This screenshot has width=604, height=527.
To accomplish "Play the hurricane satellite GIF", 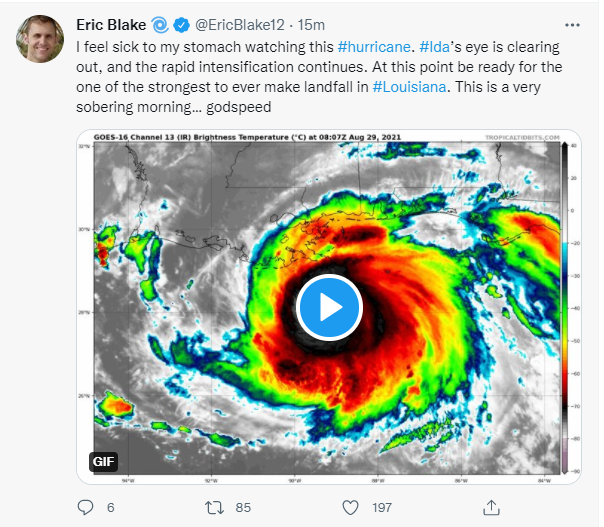I will click(x=329, y=306).
